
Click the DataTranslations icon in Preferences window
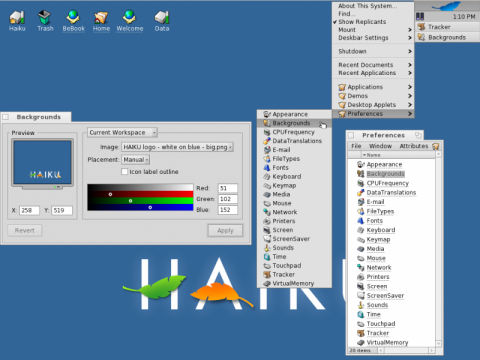click(361, 192)
